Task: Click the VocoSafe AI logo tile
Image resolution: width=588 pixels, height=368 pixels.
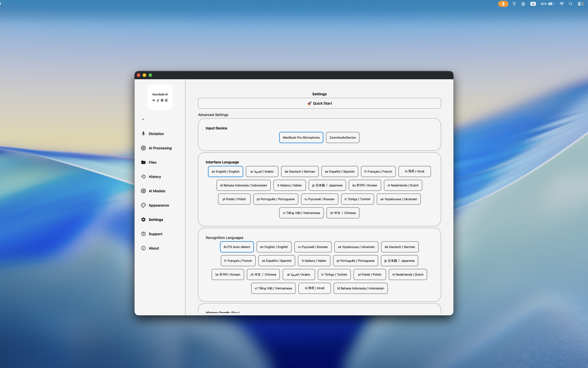Action: click(160, 97)
